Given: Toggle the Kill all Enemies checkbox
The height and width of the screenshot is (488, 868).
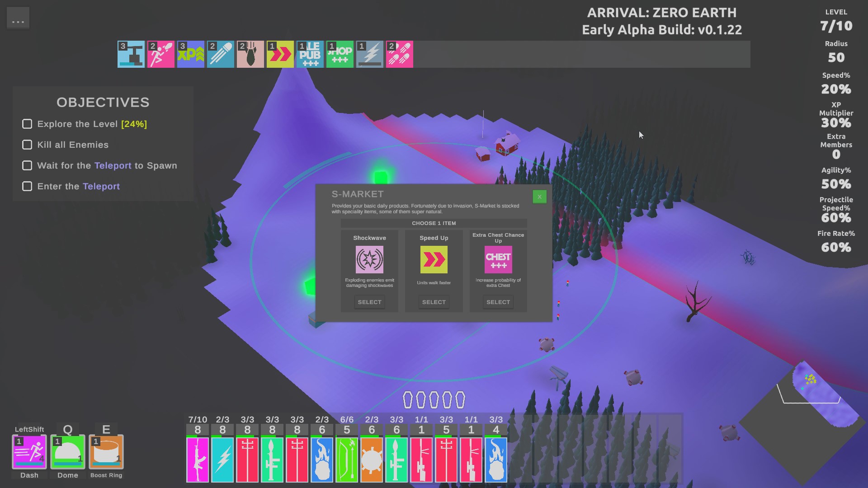Looking at the screenshot, I should (27, 145).
